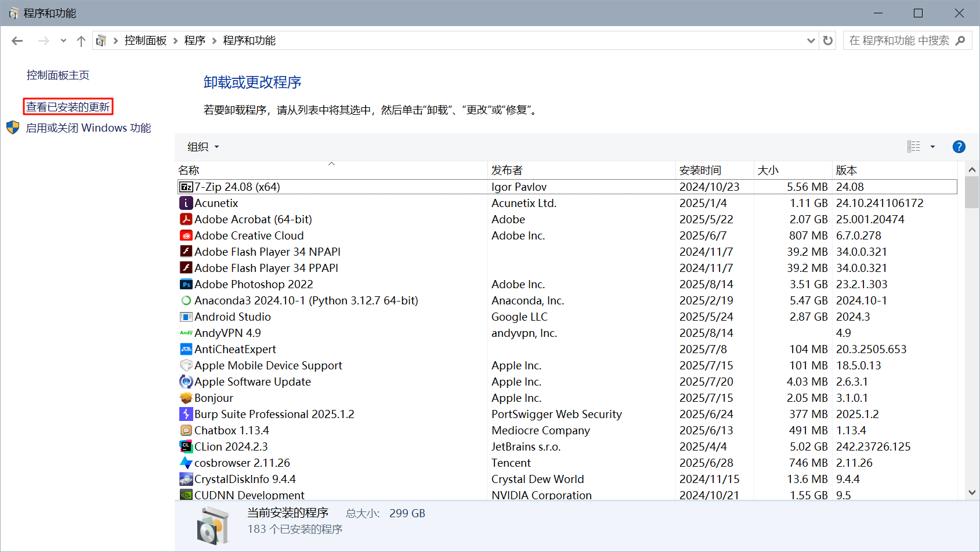Open recent locations dropdown chevron
980x552 pixels.
pyautogui.click(x=63, y=41)
